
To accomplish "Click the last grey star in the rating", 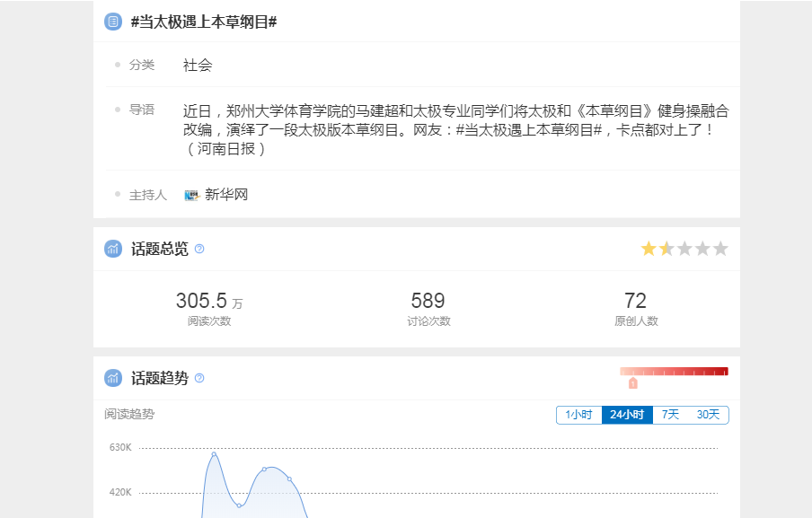I will [720, 249].
